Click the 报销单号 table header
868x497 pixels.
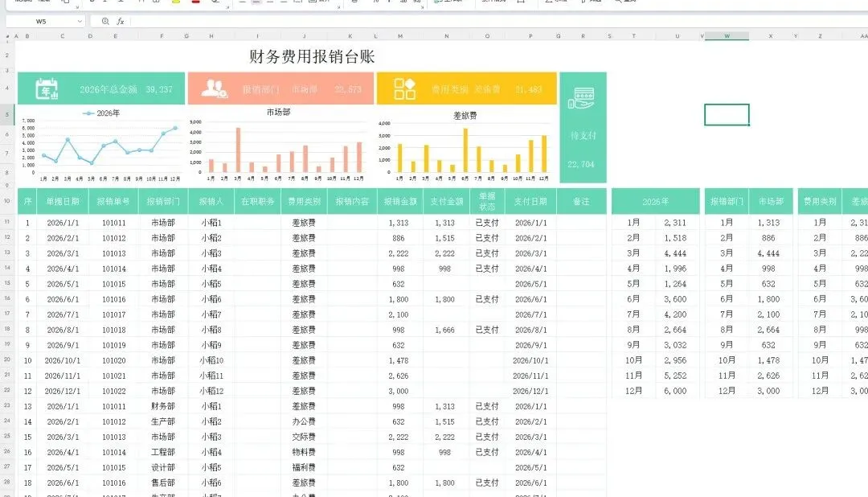tap(113, 202)
